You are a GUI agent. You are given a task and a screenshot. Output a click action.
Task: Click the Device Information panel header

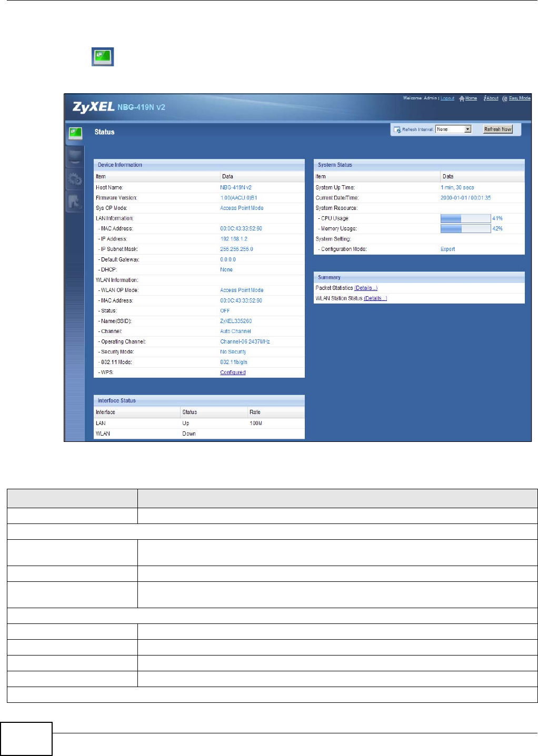pos(199,165)
